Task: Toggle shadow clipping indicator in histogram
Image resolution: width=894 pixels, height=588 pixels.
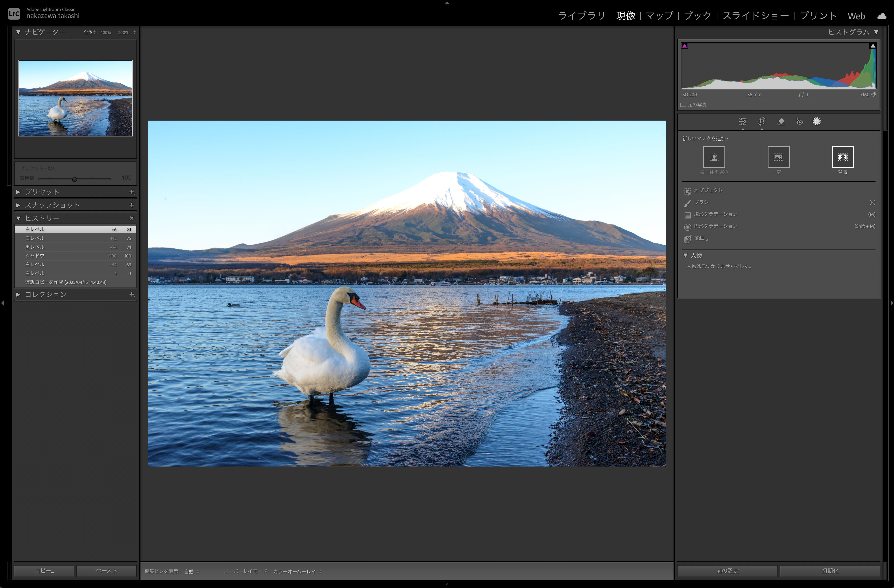Action: click(685, 46)
